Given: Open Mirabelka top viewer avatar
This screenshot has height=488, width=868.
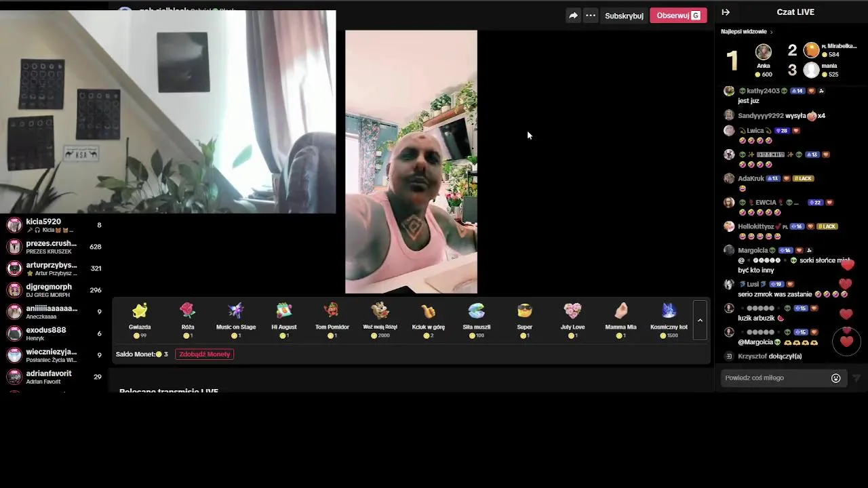Looking at the screenshot, I should (x=811, y=50).
